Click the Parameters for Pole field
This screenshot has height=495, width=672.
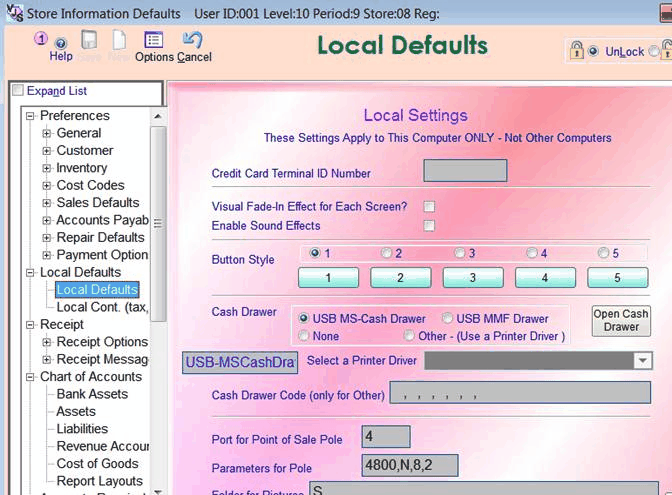coord(410,465)
